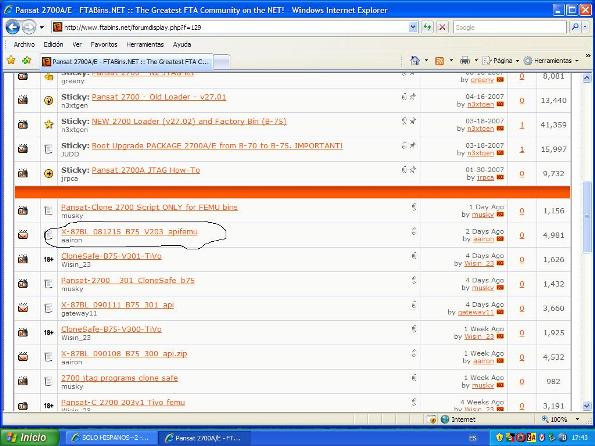
Task: Open the Herramientas toolbar dropdown
Action: coord(551,61)
